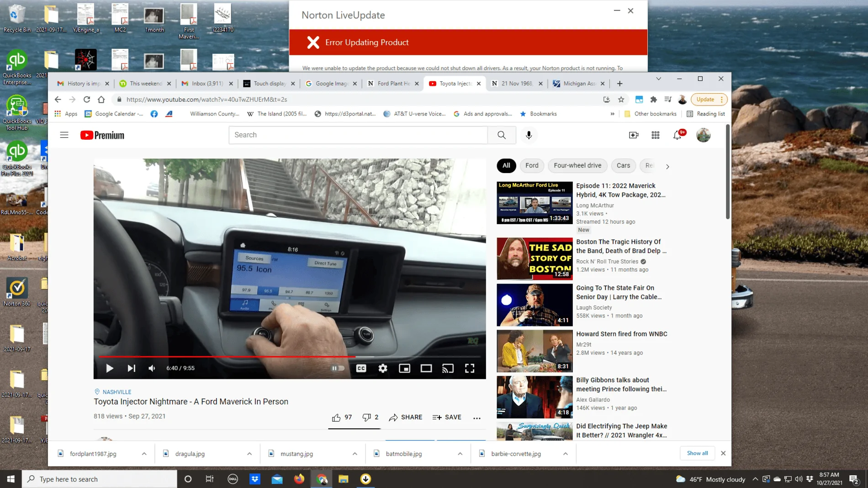Toggle closed captions CC button
This screenshot has height=488, width=868.
pyautogui.click(x=361, y=368)
